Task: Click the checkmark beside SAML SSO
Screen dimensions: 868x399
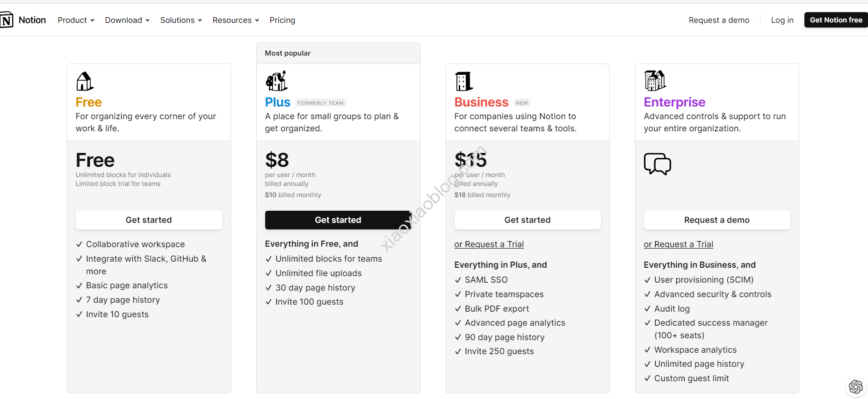Action: pyautogui.click(x=458, y=280)
